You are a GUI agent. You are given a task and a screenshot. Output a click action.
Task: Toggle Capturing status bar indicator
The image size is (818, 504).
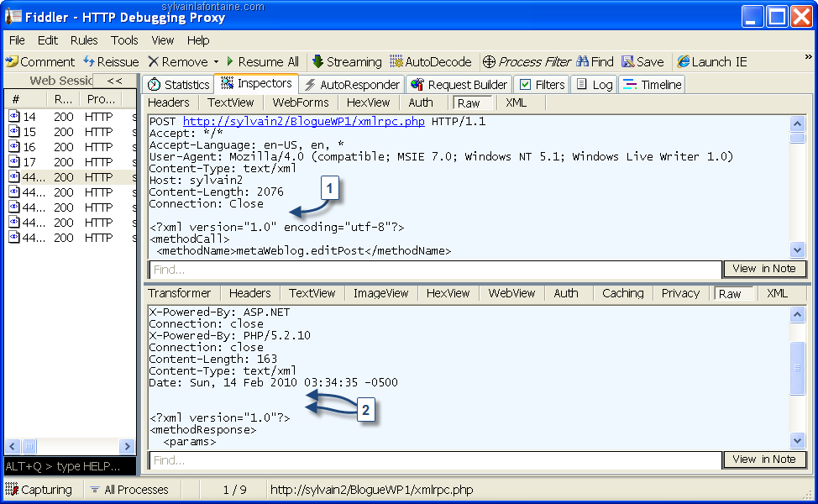(39, 490)
